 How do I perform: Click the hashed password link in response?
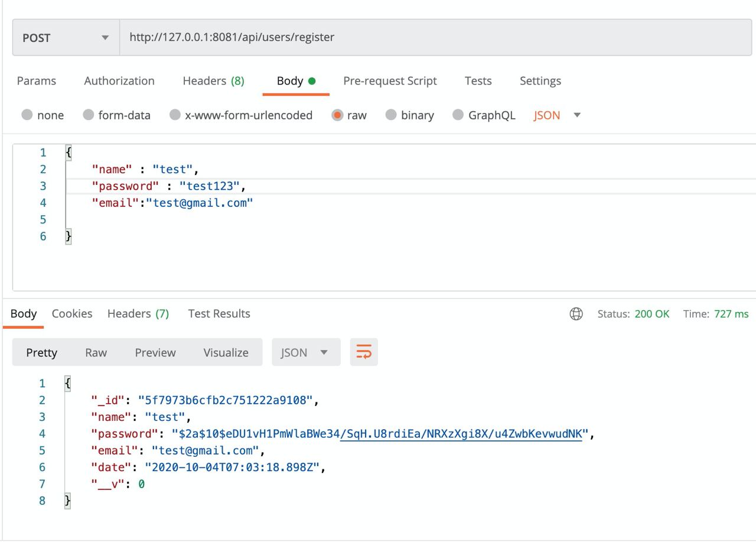point(461,434)
